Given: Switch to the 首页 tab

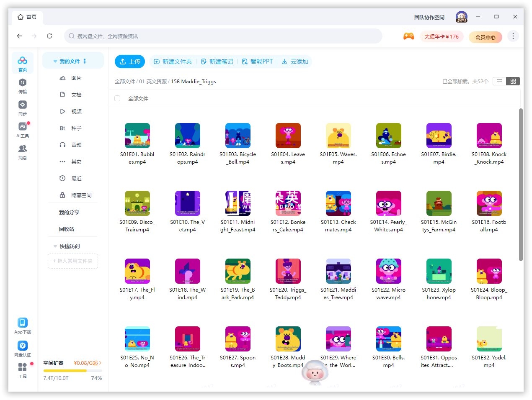Looking at the screenshot, I should (27, 17).
